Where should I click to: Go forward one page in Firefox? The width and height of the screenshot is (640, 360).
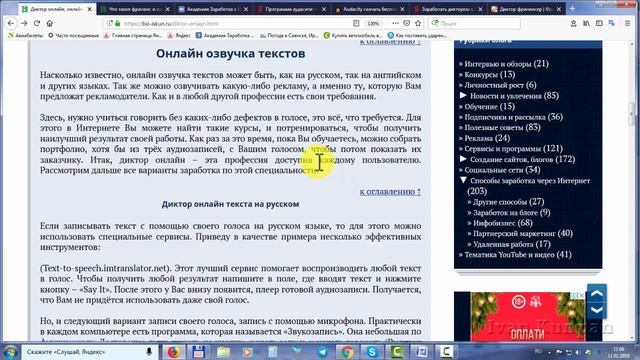click(24, 23)
